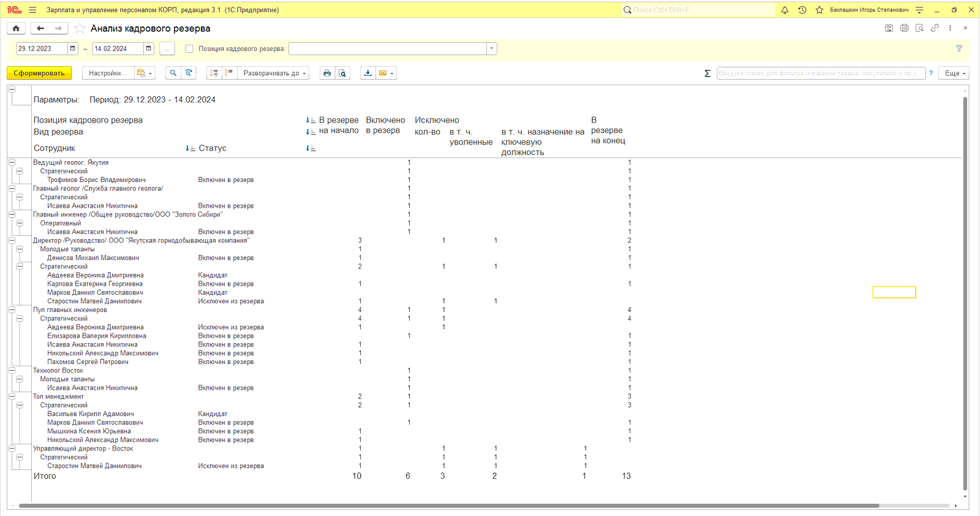Collapse the Пул главных инженеров group
Image resolution: width=980 pixels, height=516 pixels.
[x=12, y=310]
